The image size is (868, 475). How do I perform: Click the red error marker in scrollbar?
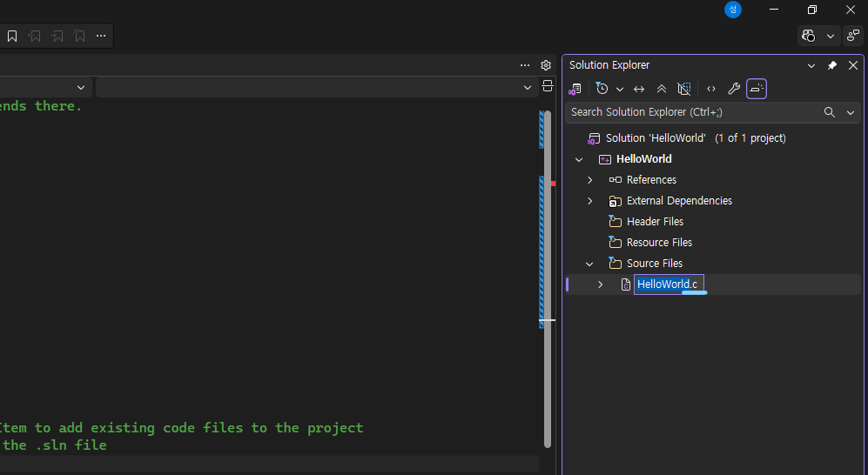coord(553,183)
